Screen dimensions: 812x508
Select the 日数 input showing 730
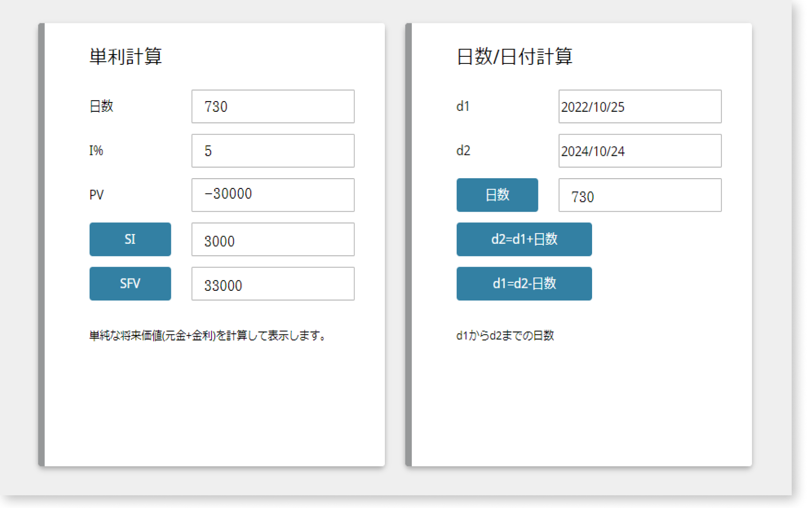tap(273, 107)
